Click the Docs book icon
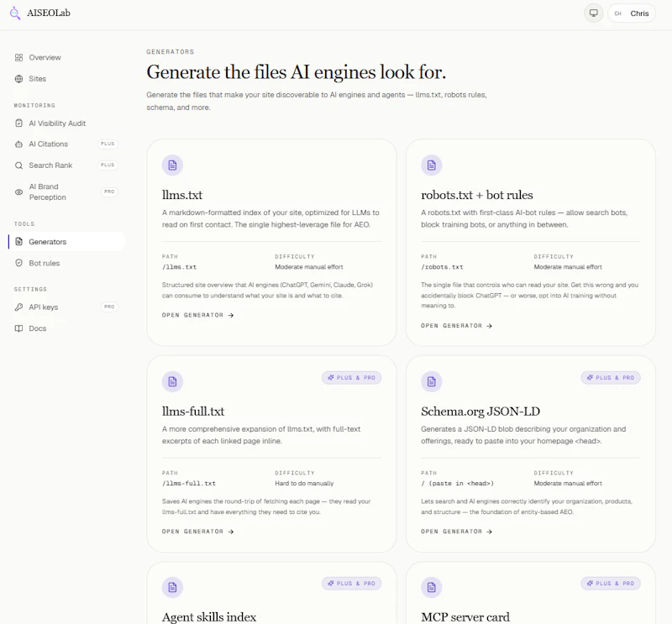 coord(18,328)
